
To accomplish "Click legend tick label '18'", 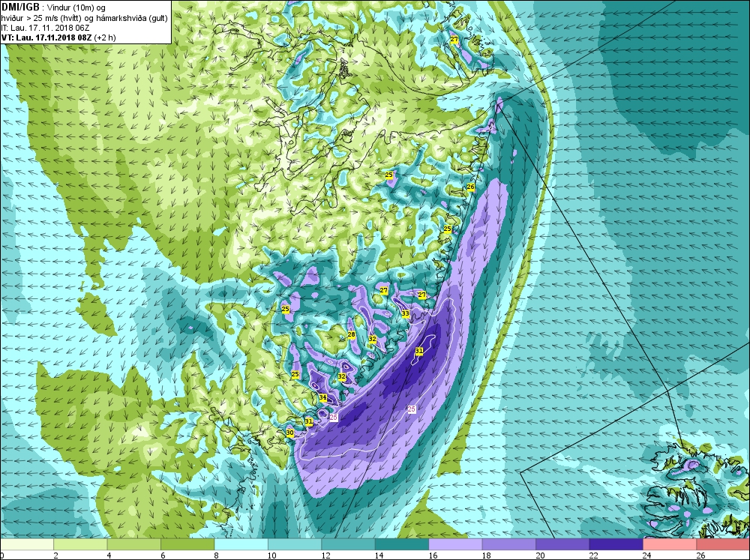I will (x=486, y=556).
